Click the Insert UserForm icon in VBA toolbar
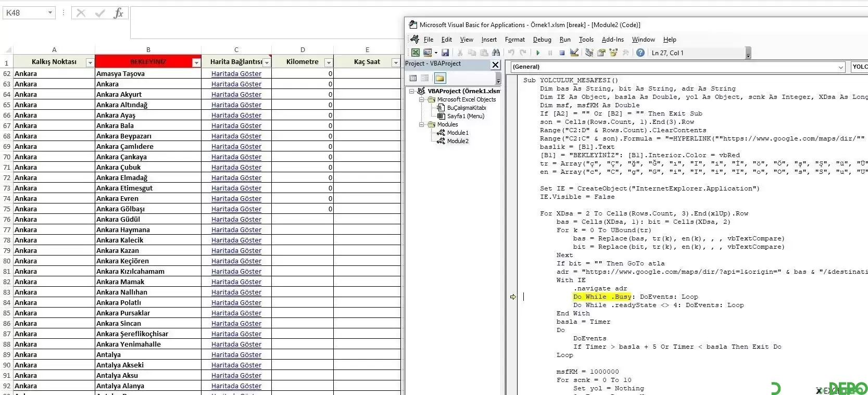 click(x=427, y=53)
